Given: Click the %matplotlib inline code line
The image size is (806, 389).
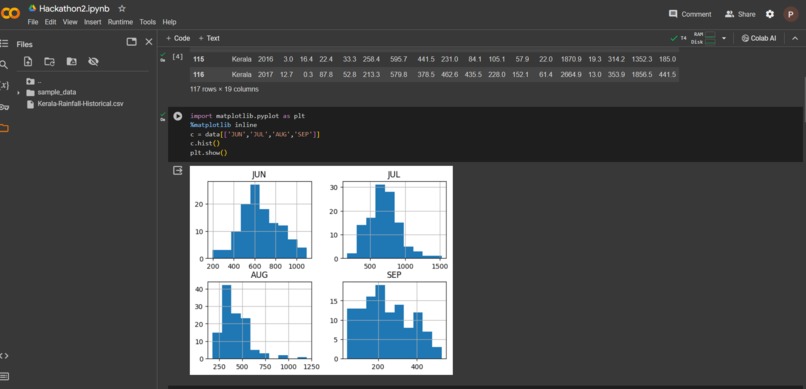Looking at the screenshot, I should [x=223, y=125].
